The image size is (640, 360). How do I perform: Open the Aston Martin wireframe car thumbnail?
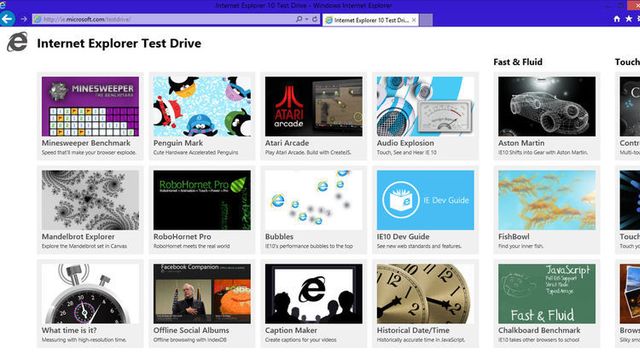pos(547,106)
